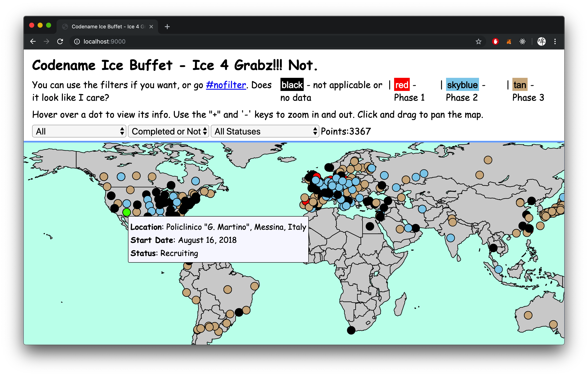The height and width of the screenshot is (376, 588).
Task: Close the Codename Ice Buffet tab
Action: coord(151,26)
